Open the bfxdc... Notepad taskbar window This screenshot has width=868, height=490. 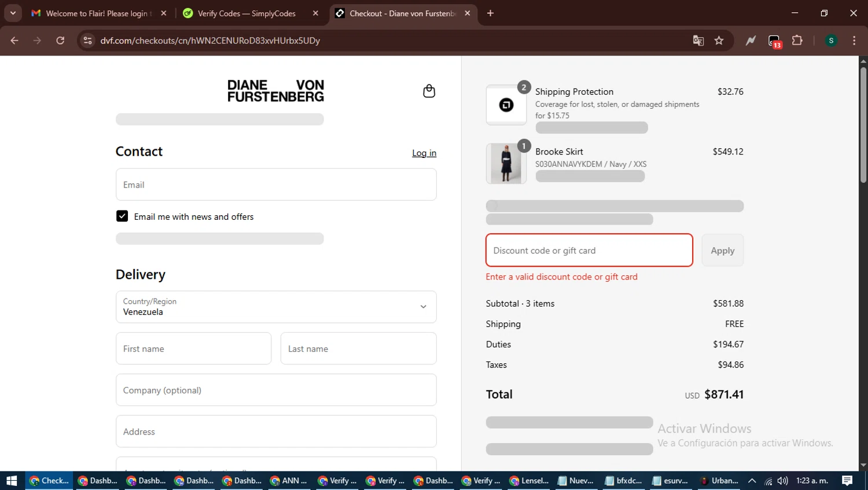click(624, 481)
